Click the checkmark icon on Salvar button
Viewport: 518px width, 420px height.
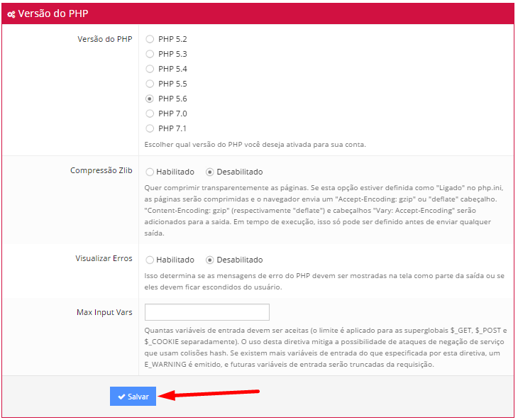coord(121,397)
